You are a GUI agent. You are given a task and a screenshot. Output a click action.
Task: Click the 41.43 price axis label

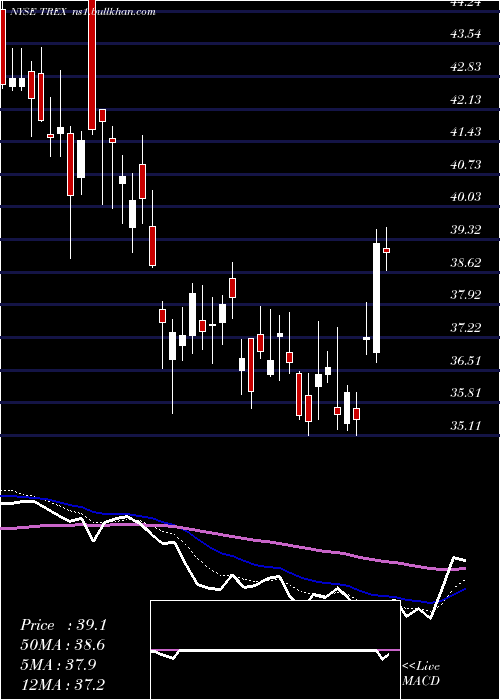[x=466, y=132]
